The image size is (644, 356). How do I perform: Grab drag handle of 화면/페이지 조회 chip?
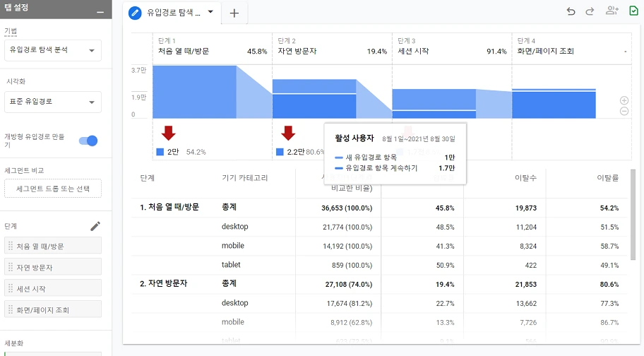point(11,310)
